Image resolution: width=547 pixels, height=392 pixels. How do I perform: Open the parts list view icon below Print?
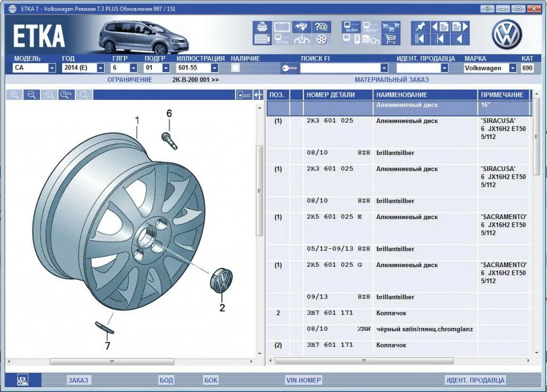[262, 39]
